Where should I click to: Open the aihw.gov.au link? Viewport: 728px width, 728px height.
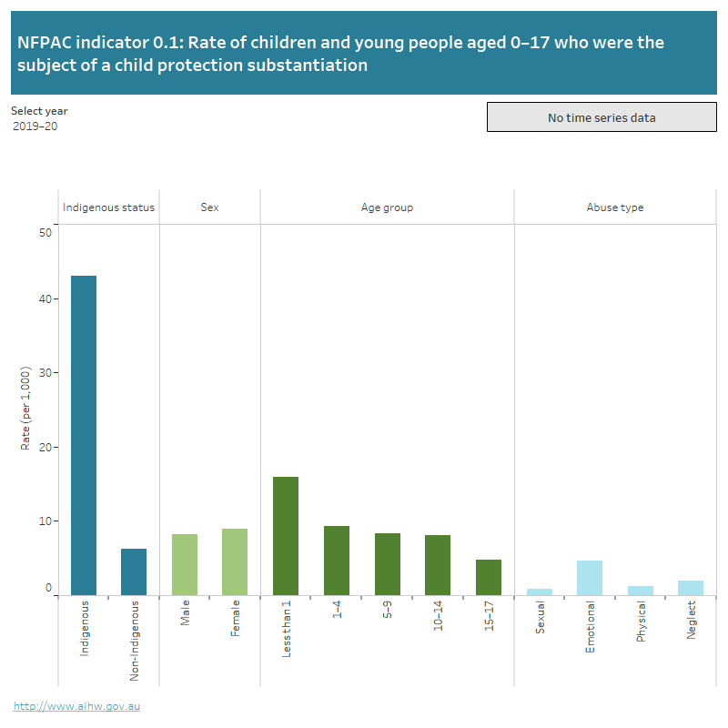click(77, 703)
